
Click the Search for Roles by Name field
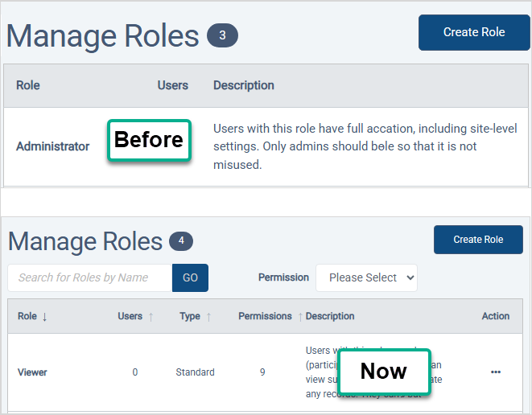(90, 277)
